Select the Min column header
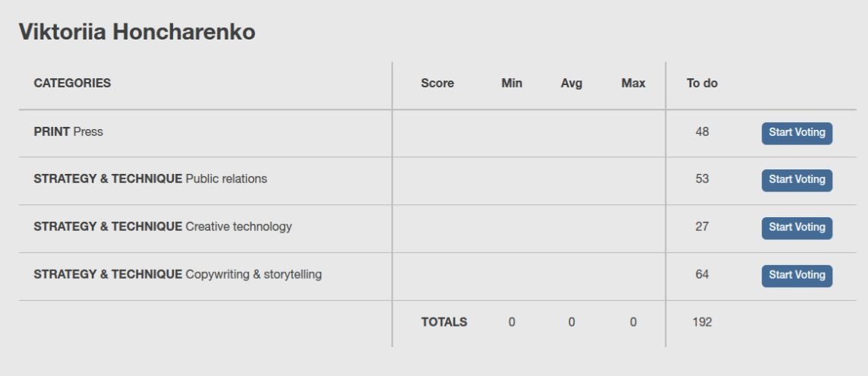The height and width of the screenshot is (376, 868). point(512,83)
